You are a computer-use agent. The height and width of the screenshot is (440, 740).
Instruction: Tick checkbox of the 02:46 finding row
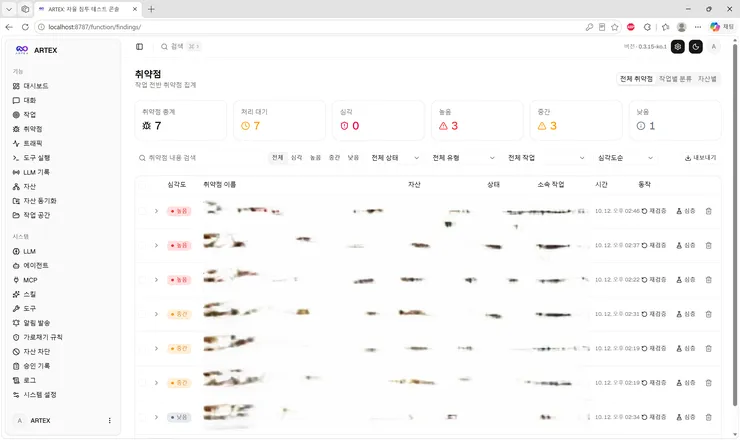tap(142, 211)
